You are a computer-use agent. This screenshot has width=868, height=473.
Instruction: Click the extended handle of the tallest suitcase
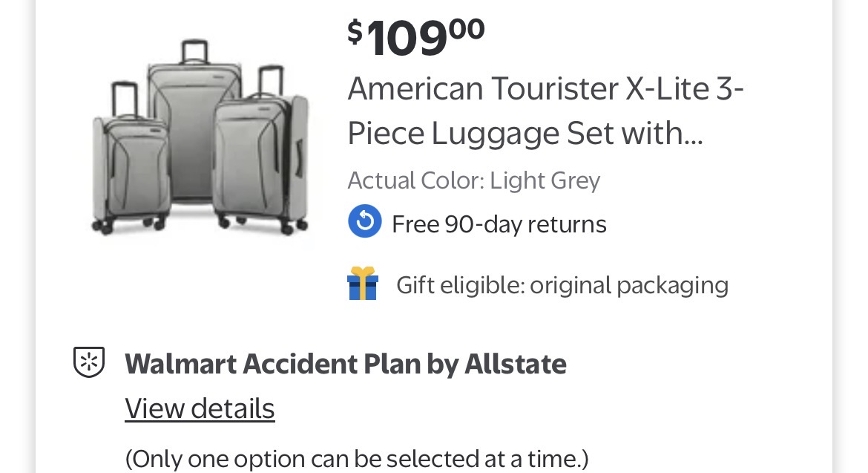(x=194, y=52)
